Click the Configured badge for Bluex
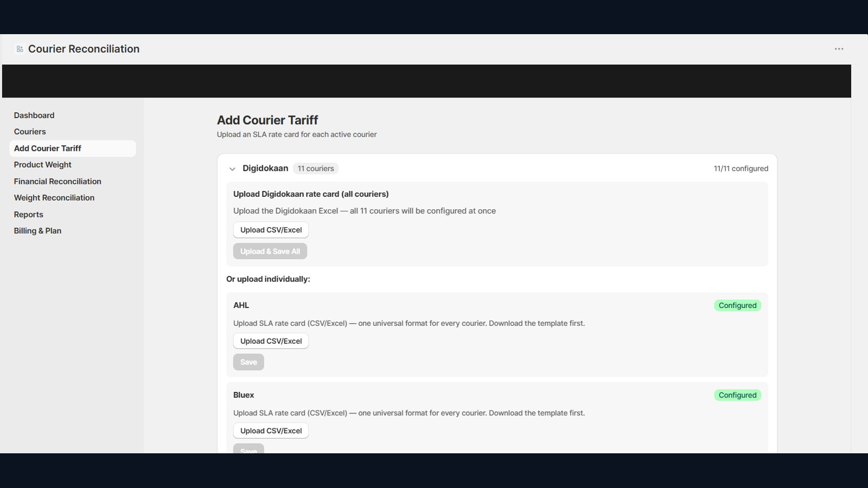This screenshot has height=488, width=868. pyautogui.click(x=737, y=395)
